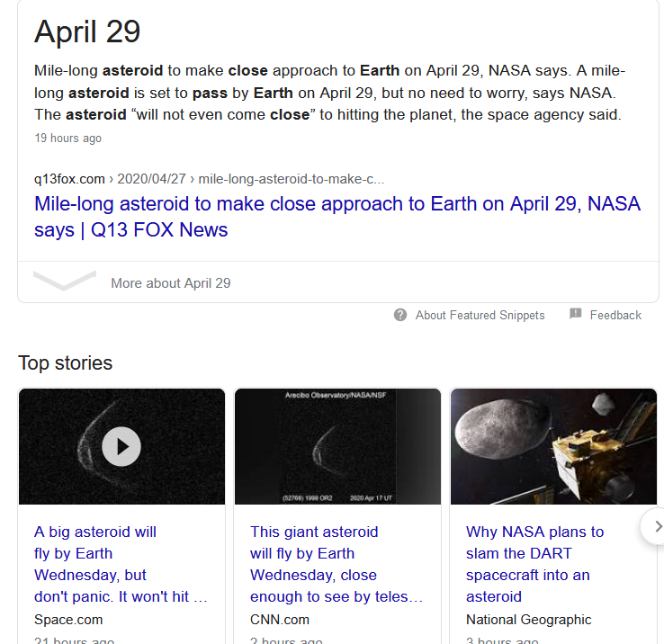Click the Feedback flag icon
Viewport: 664px width, 644px height.
(x=576, y=314)
